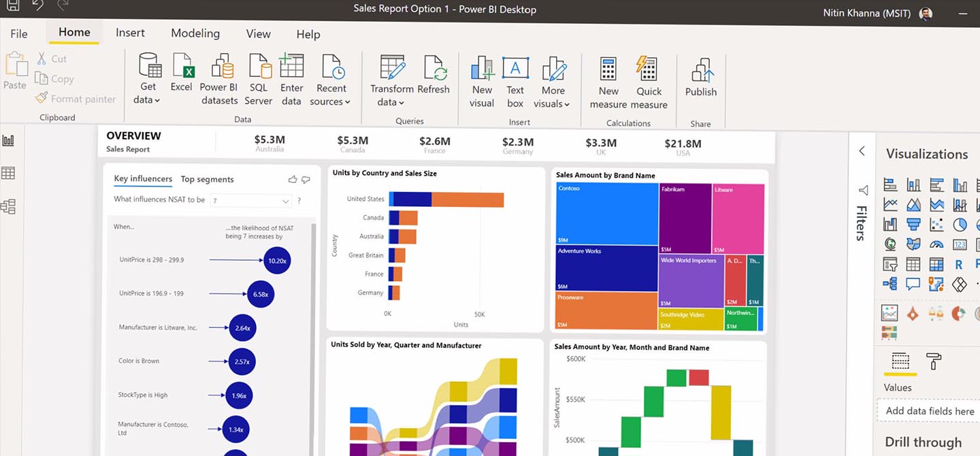
Task: Connect to Power BI datasets
Action: point(219,79)
